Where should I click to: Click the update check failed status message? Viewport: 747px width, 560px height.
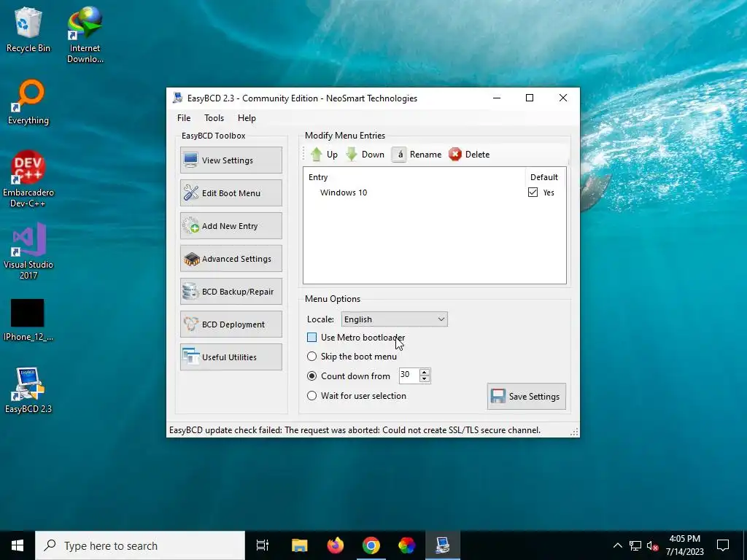(355, 430)
